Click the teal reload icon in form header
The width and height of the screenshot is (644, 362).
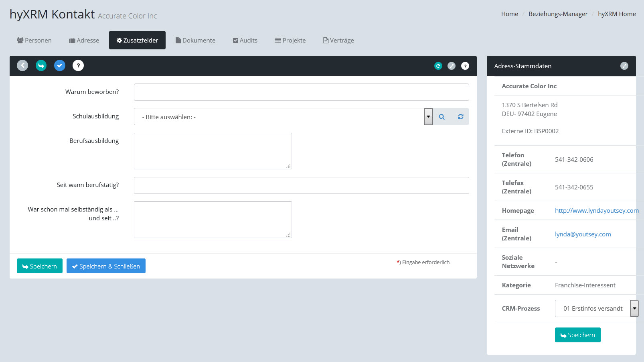pos(438,66)
